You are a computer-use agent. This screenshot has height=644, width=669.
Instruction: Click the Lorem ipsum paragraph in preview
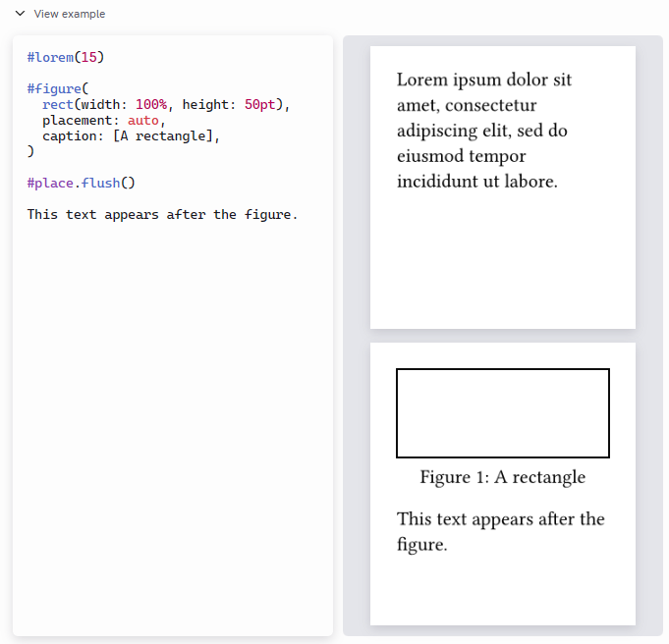pos(483,131)
